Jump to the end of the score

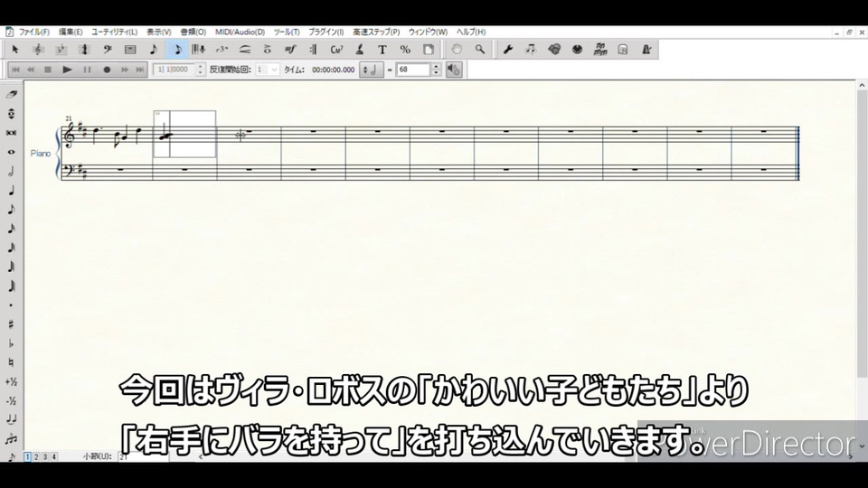pos(140,70)
